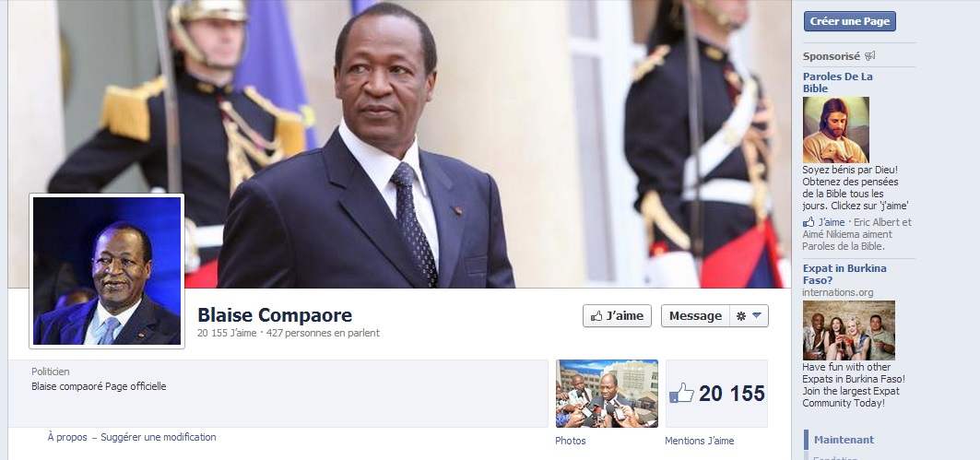Open the Blaise Compaore profile picture

[107, 271]
